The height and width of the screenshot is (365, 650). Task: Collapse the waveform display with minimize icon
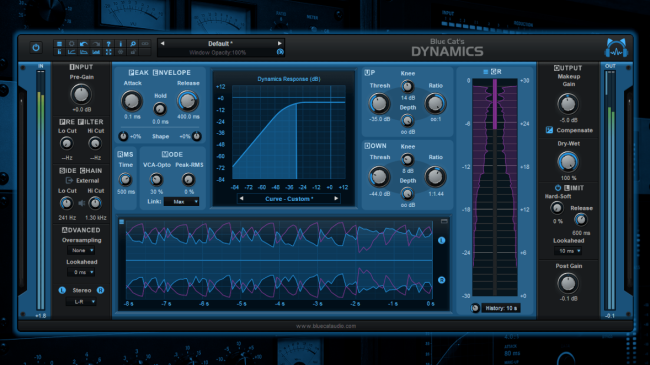pos(444,221)
